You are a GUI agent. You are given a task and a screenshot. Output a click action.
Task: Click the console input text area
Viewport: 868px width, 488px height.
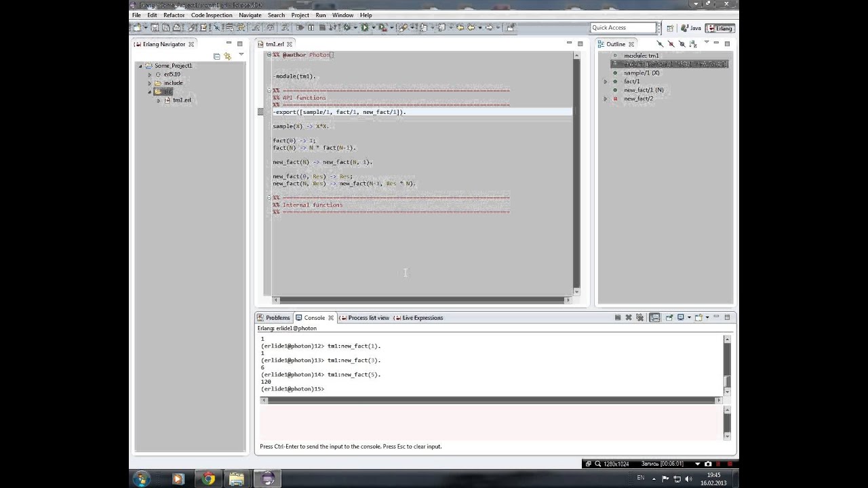491,424
